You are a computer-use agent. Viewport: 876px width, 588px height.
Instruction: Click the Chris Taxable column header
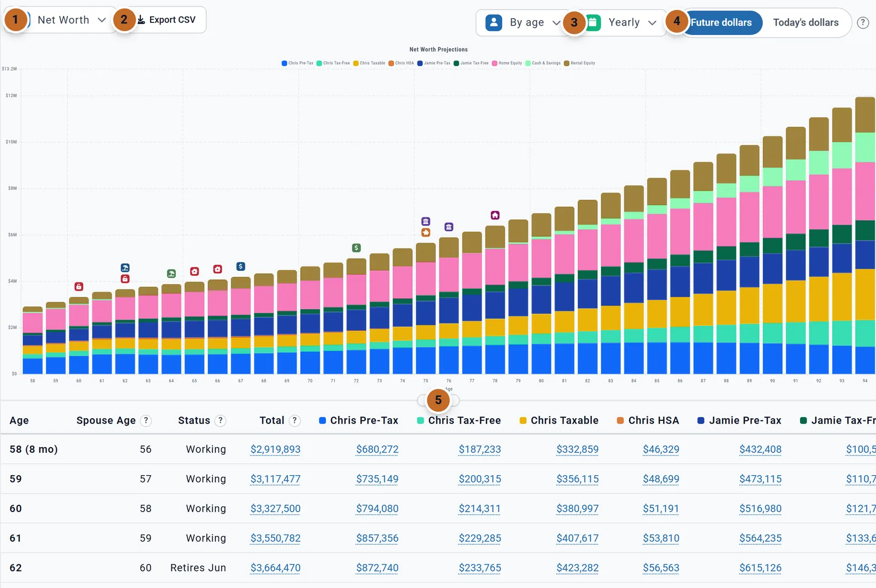559,420
